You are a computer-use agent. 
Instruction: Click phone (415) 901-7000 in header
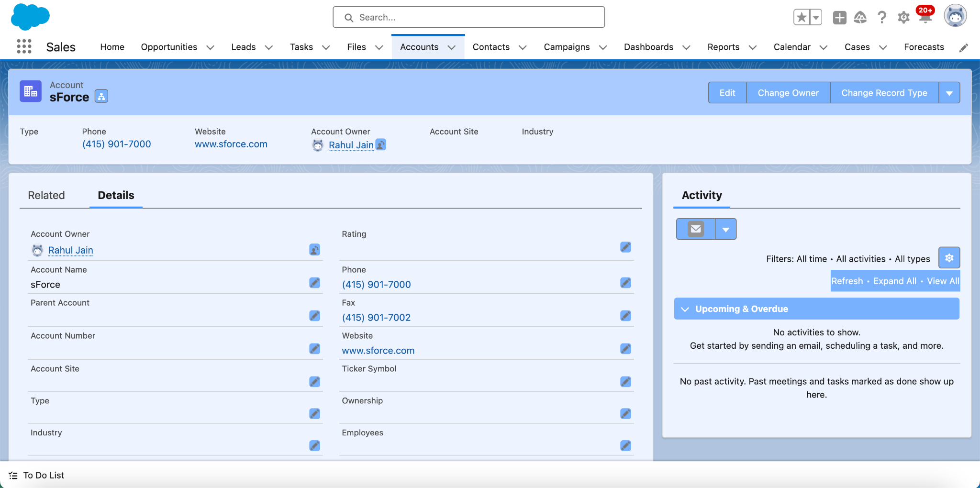(x=116, y=144)
